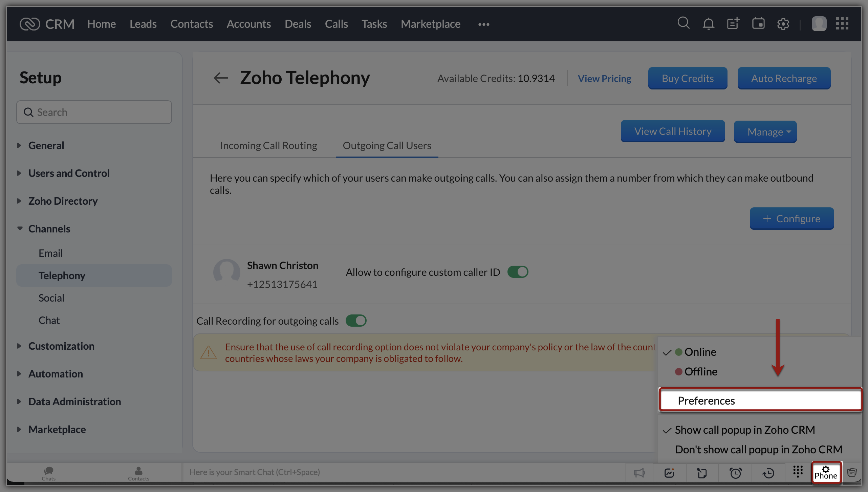Toggle Allow to configure custom caller ID

click(518, 272)
